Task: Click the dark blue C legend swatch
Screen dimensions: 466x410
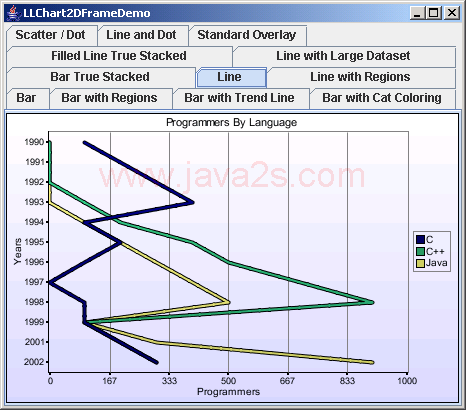Action: (420, 240)
